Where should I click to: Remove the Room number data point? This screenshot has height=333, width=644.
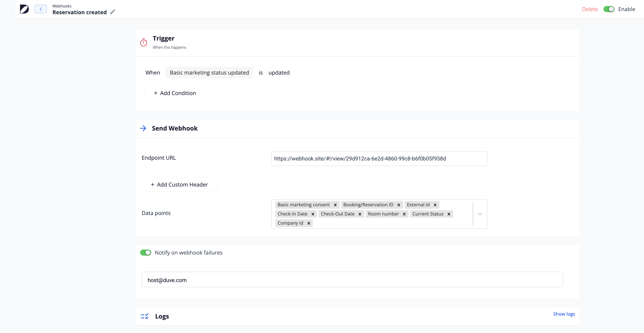[404, 214]
